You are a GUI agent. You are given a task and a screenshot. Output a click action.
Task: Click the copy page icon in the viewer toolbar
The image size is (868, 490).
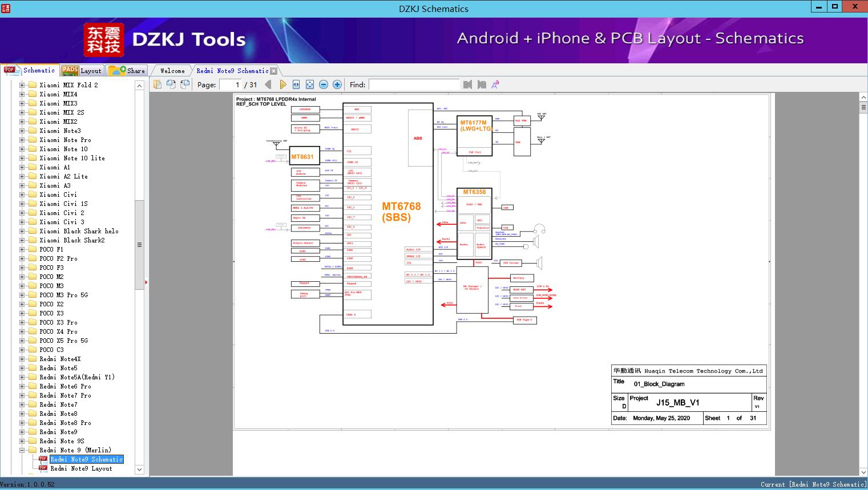point(157,84)
